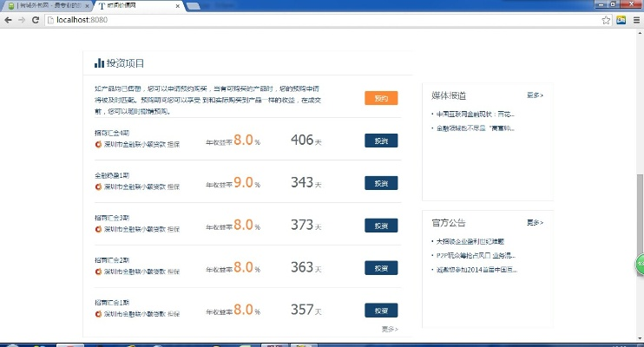Open a new tab button
This screenshot has width=644, height=347.
point(193,6)
